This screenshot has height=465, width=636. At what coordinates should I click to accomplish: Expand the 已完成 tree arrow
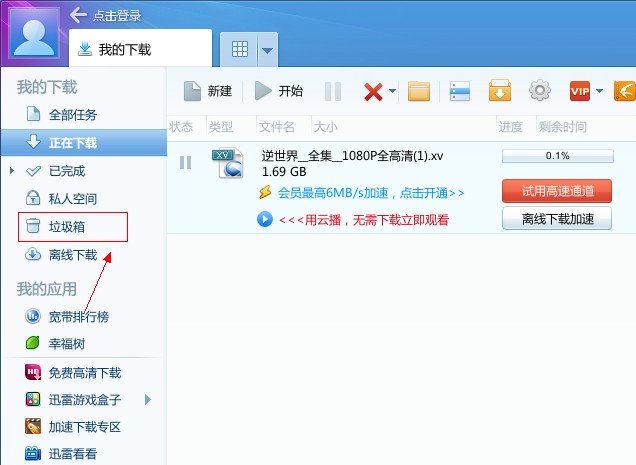12,171
